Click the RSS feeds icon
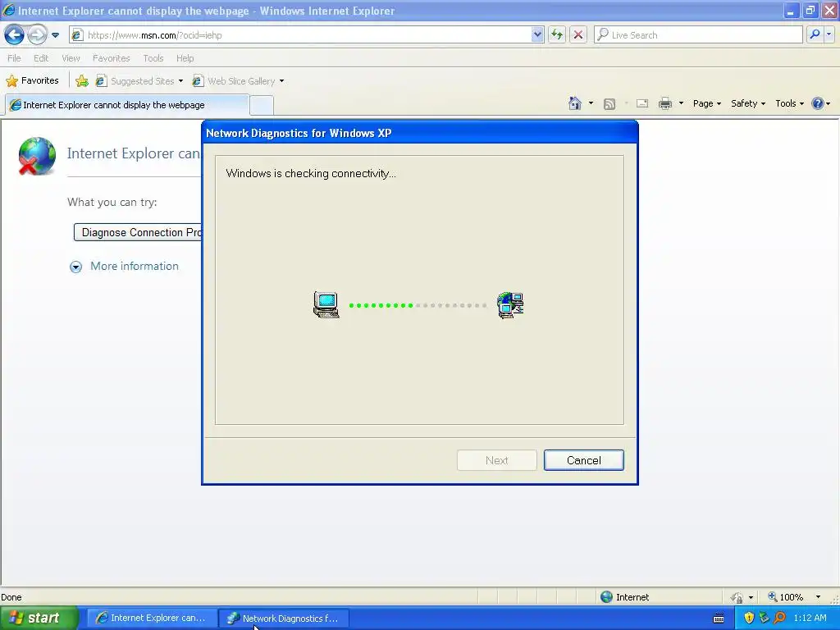This screenshot has width=840, height=630. click(x=609, y=104)
